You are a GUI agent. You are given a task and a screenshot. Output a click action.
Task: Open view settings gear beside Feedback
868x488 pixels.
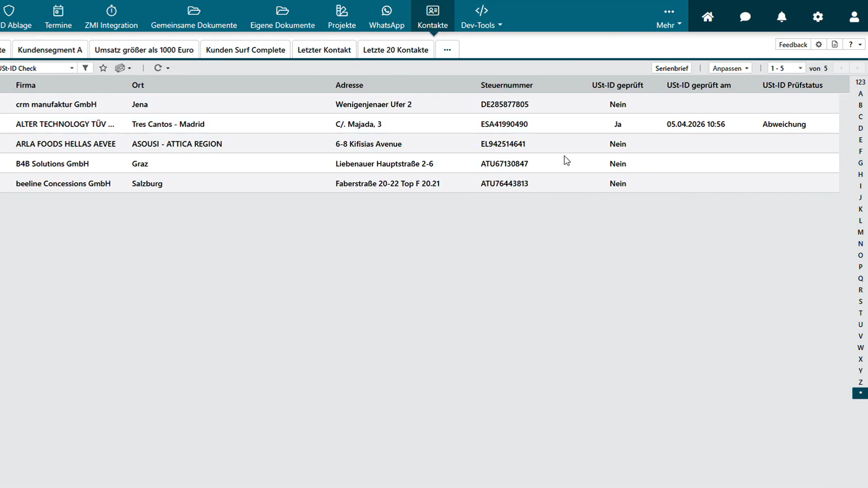pos(819,44)
